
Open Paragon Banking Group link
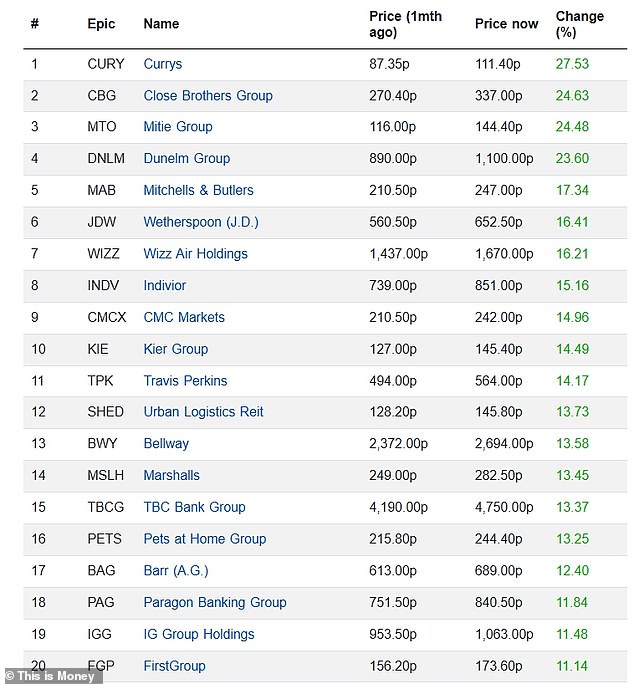tap(215, 602)
